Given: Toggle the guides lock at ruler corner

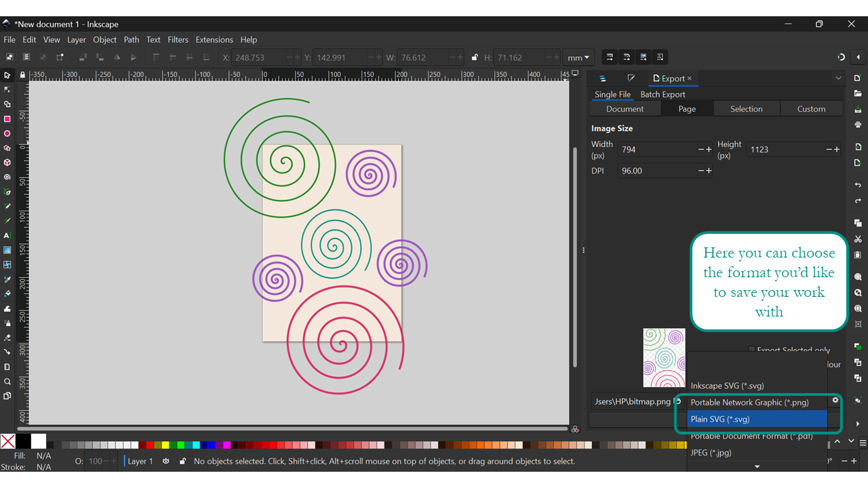Looking at the screenshot, I should tap(22, 75).
